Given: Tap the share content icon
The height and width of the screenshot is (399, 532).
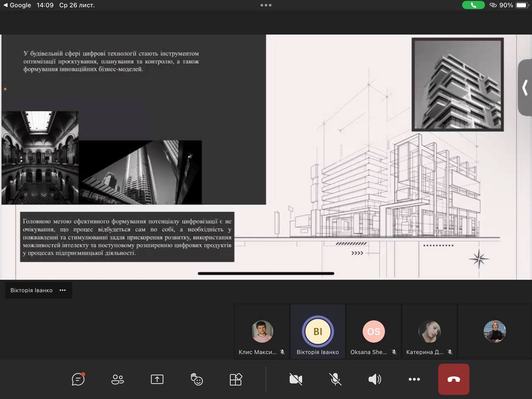Looking at the screenshot, I should click(157, 379).
